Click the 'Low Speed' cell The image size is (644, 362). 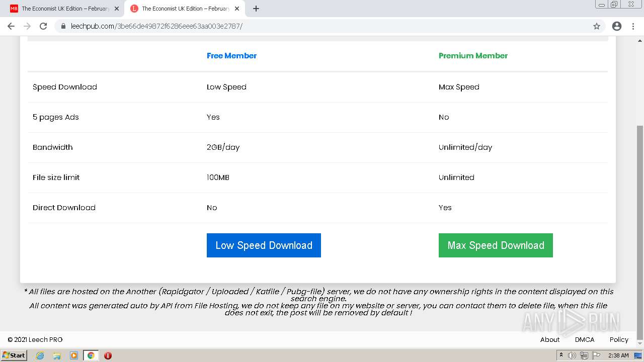coord(226,87)
